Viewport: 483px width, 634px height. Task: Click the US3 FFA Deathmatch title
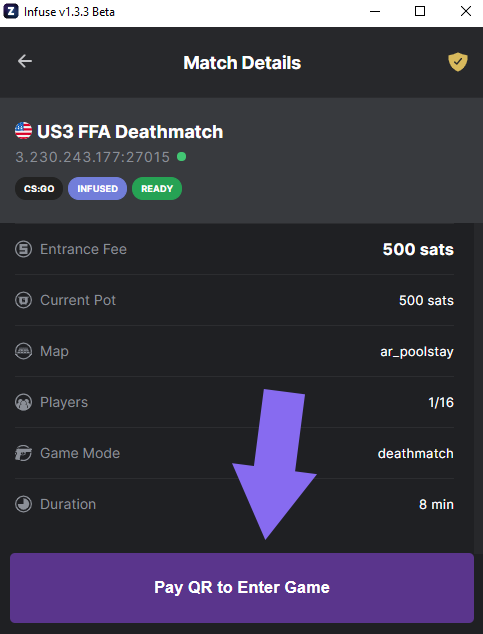130,132
